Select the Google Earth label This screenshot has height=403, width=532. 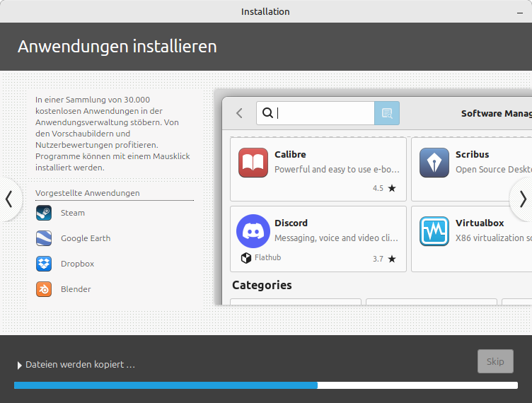coord(86,238)
